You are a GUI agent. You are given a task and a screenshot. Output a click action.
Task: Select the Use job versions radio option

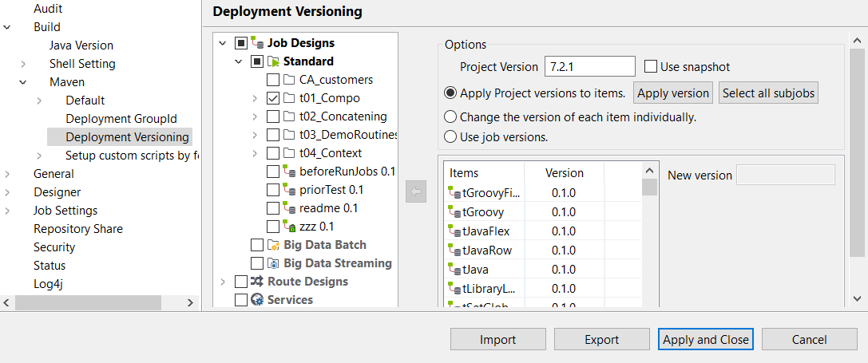point(450,137)
